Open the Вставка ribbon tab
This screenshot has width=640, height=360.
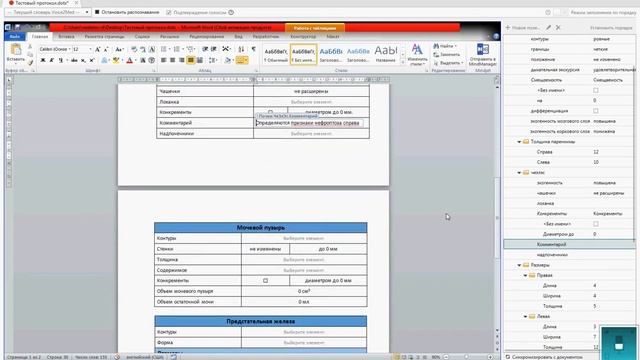[66, 36]
